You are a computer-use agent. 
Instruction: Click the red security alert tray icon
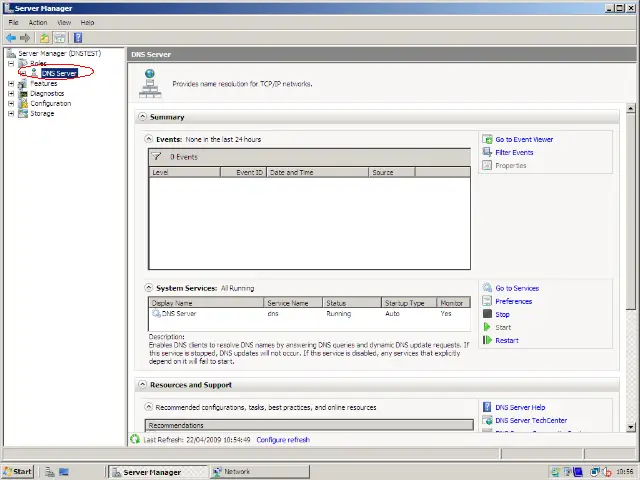(607, 472)
